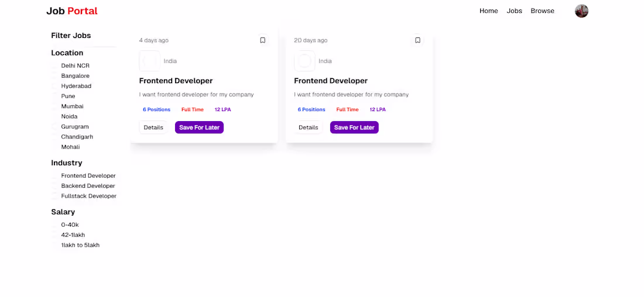Click the bookmark icon on the 4 days ago card
Screen dimensions: 644x297
pos(263,40)
